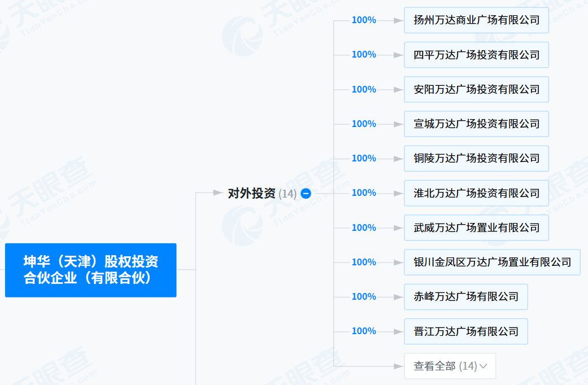Click the 100% shareholding label for 晋江万达广场
The height and width of the screenshot is (385, 588).
[x=363, y=331]
